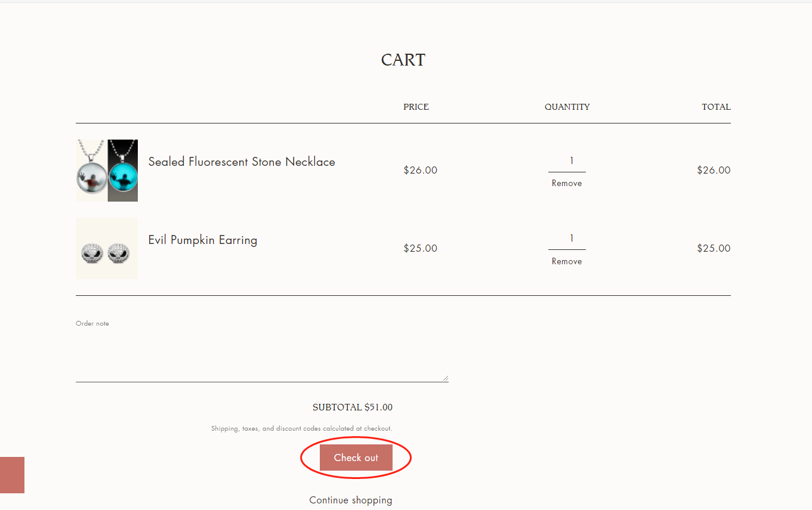Select the Evil Pumpkin Earring quantity box
Viewport: 812px width, 510px height.
coord(567,239)
